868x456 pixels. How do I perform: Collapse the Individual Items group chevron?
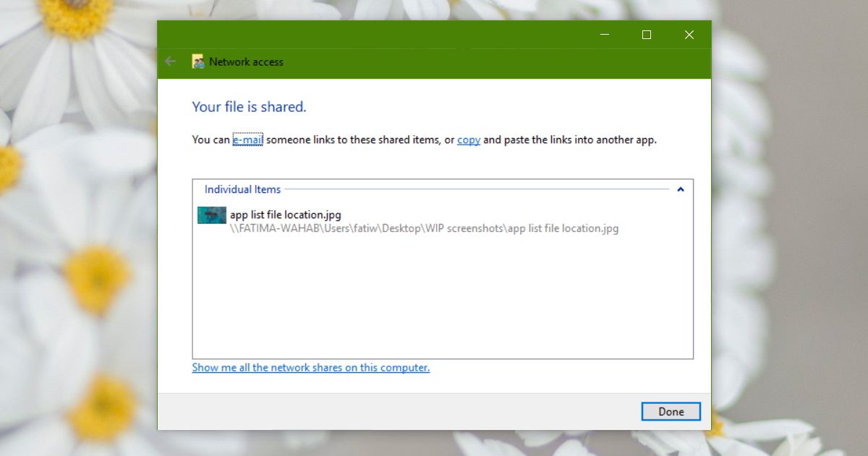(x=680, y=189)
